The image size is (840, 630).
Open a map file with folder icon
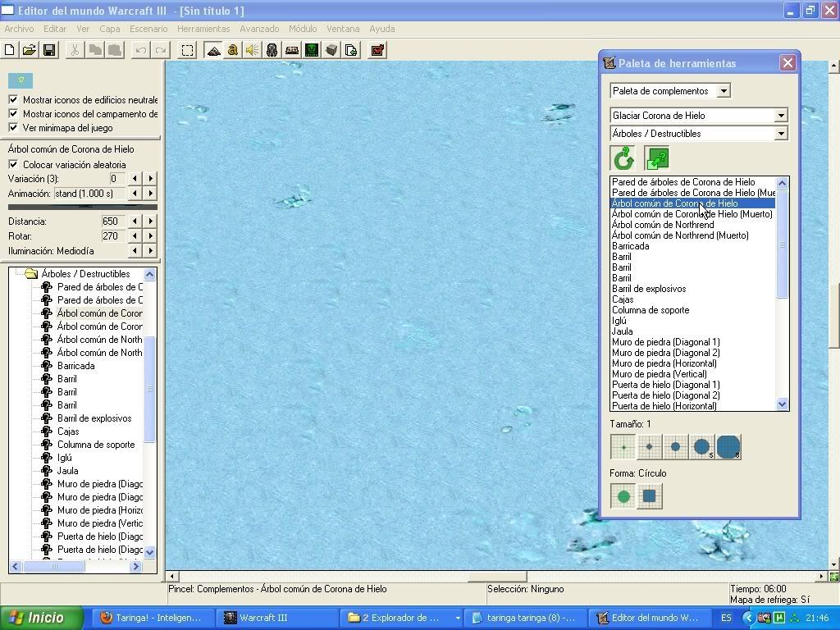tap(29, 50)
